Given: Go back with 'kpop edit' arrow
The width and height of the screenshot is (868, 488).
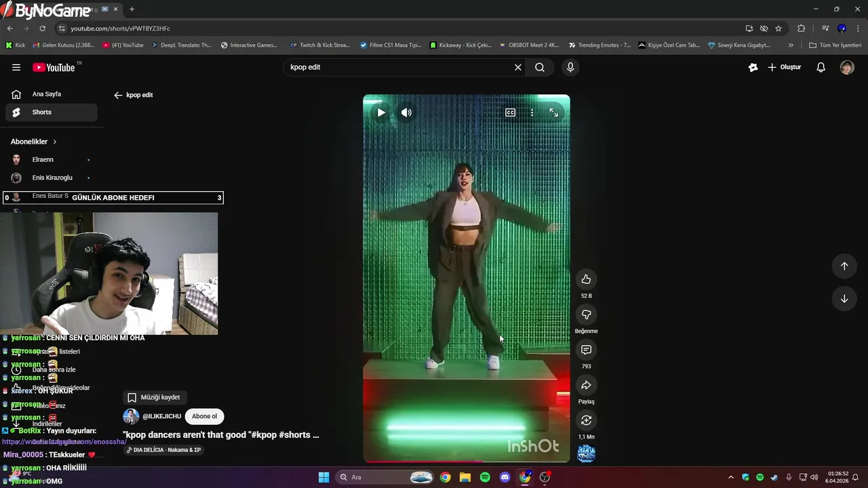Looking at the screenshot, I should tap(118, 95).
